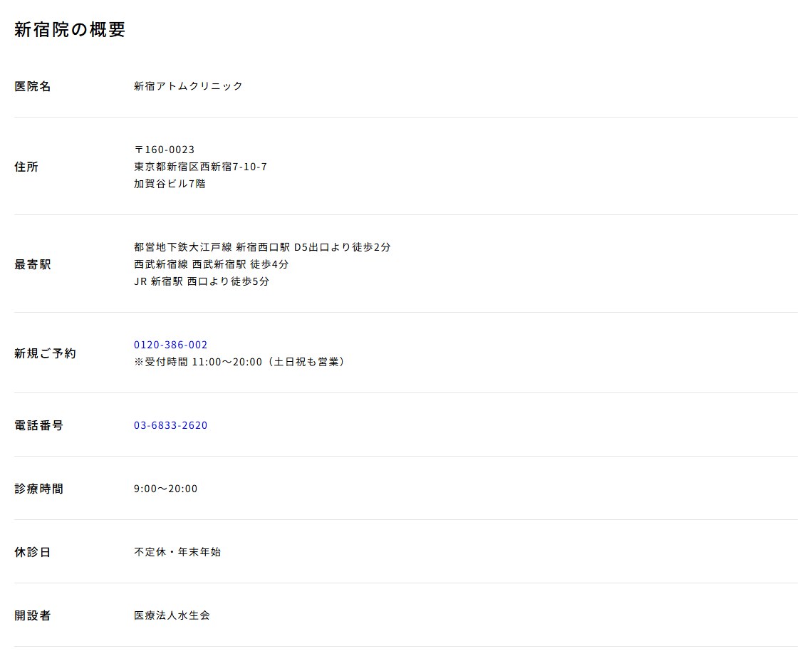This screenshot has width=812, height=661.
Task: Click the 医院名 row label
Action: click(x=33, y=86)
